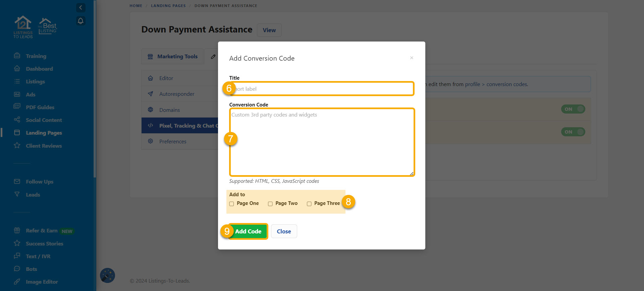
Task: Click the pencil edit tab icon
Action: point(213,57)
